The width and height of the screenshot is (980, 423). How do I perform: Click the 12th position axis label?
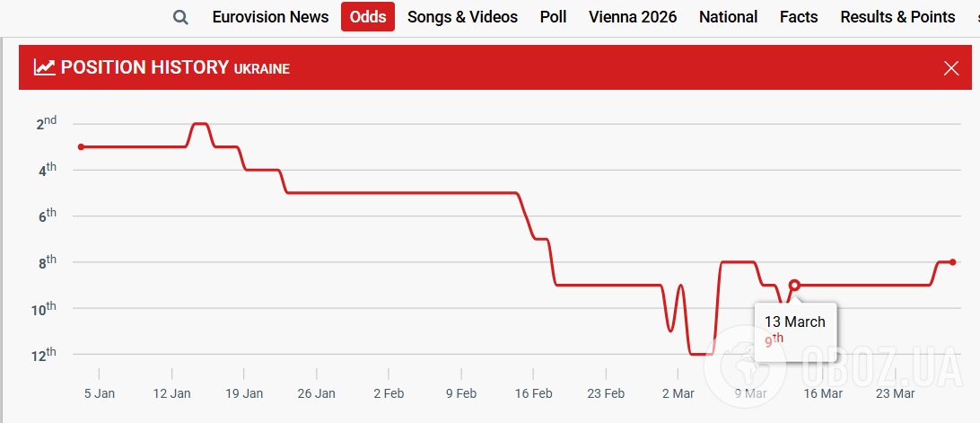(x=44, y=355)
